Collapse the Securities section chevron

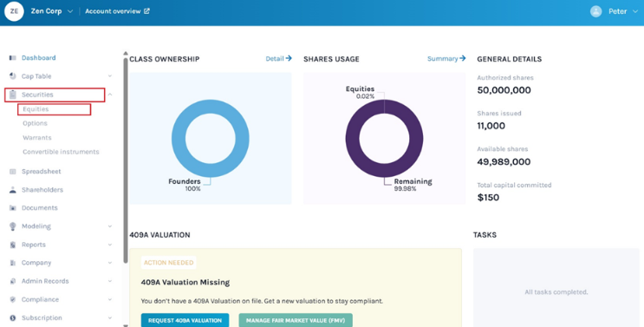click(x=110, y=95)
